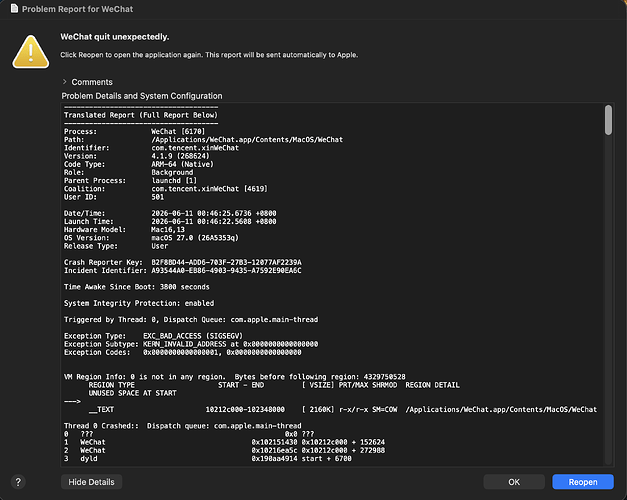Viewport: 627px width, 500px height.
Task: Click code type 'ARM-64 (Native)'
Action: coord(182,164)
